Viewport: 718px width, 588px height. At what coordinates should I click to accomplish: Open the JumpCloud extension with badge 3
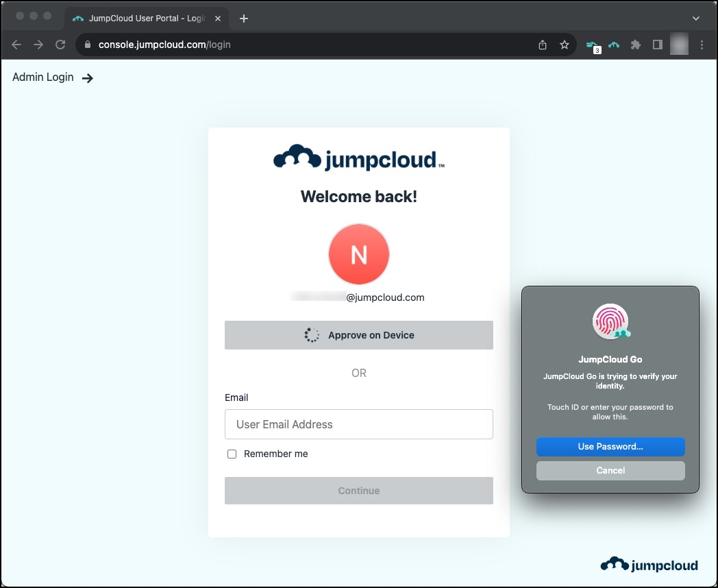coord(592,45)
